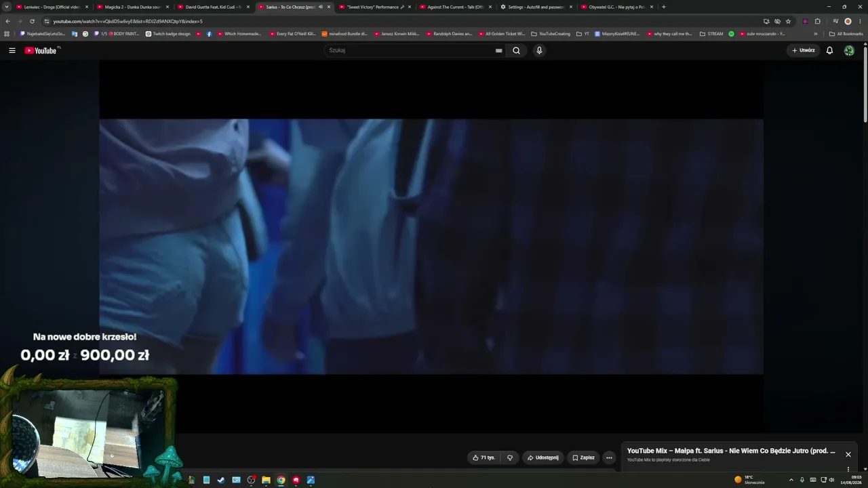Open the Chrome profile avatar
Screen dimensions: 868x488
pyautogui.click(x=848, y=21)
